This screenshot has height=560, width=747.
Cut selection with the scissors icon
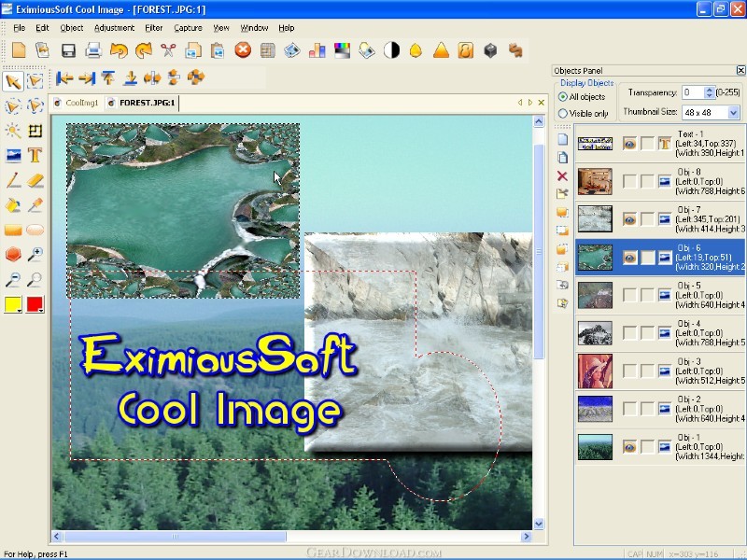[x=168, y=50]
